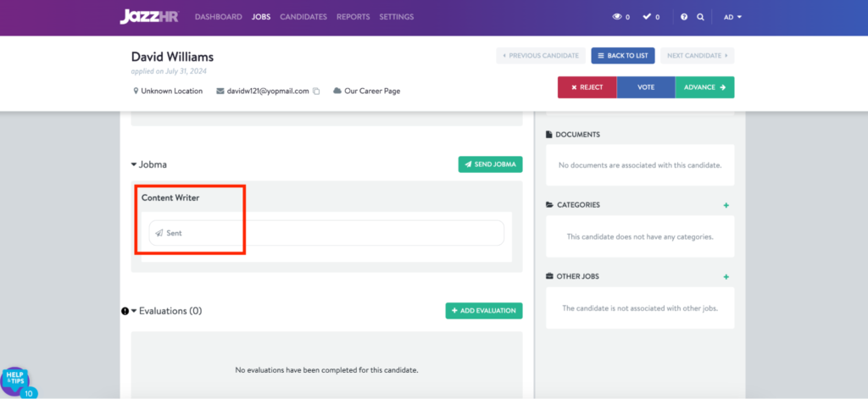Add other job with plus icon
Screen dimensions: 868x399
coord(726,277)
